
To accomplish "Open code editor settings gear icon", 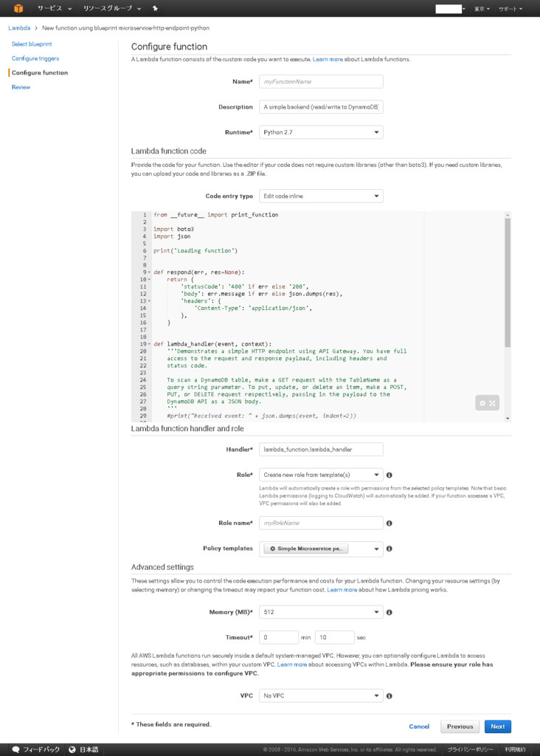I will (x=482, y=403).
